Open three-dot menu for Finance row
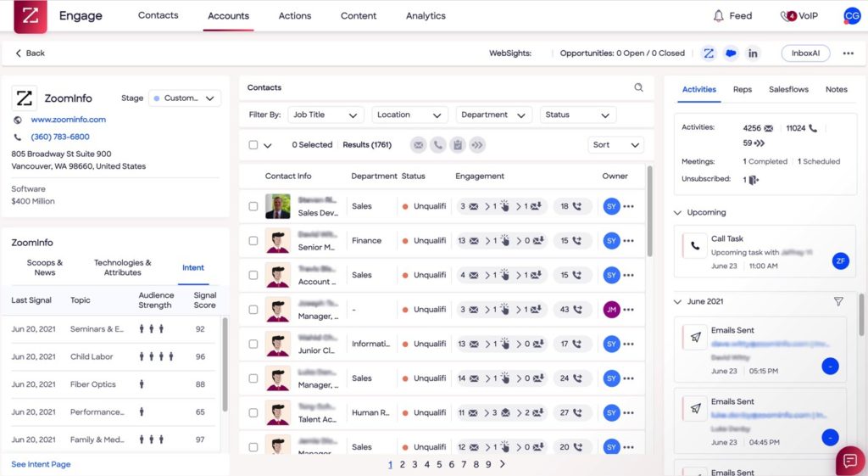The height and width of the screenshot is (476, 868). pos(628,241)
